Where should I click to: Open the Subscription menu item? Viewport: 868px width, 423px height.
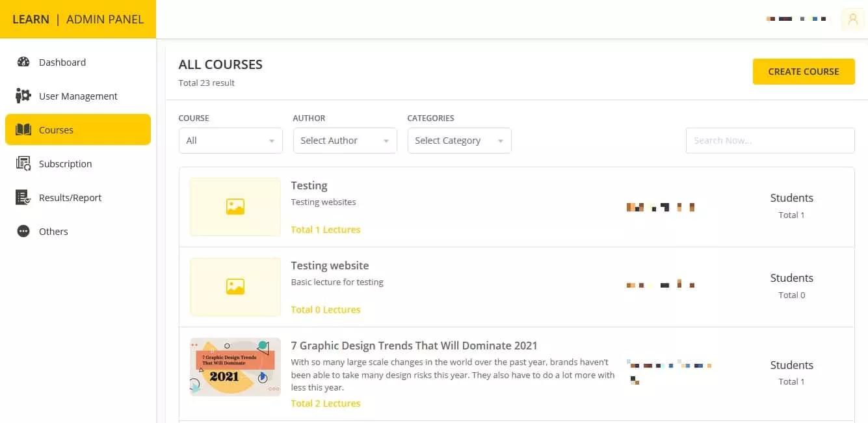65,164
